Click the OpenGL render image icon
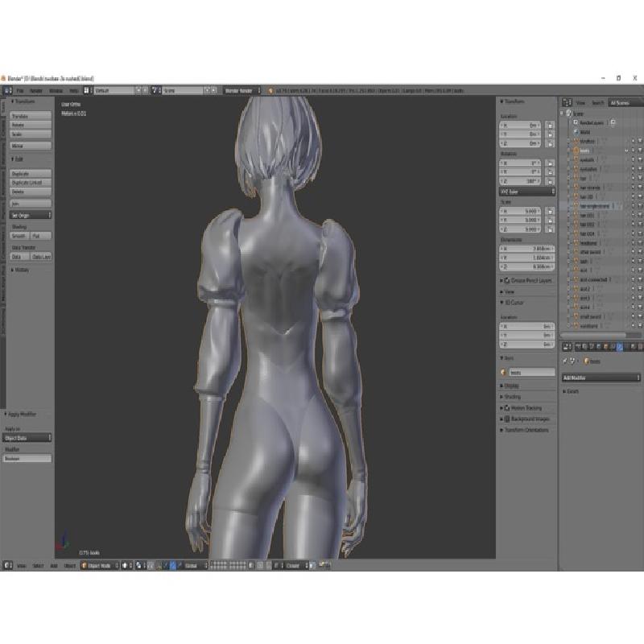 (321, 566)
